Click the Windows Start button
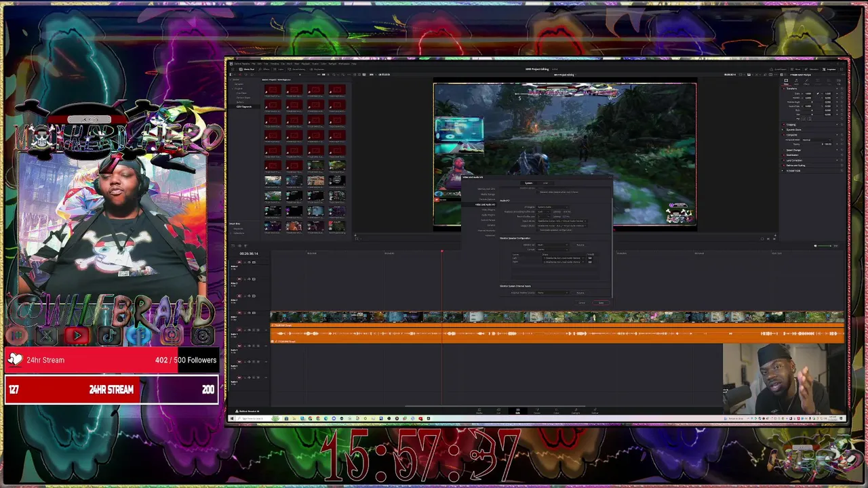 [x=231, y=418]
